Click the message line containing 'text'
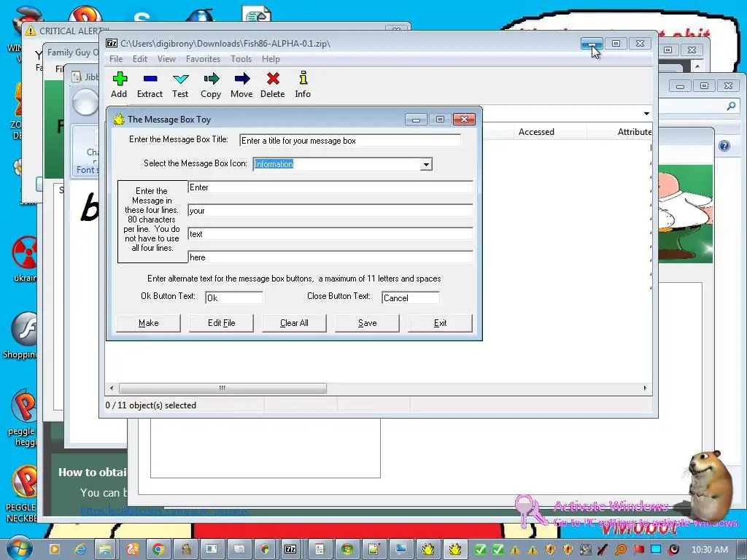Screen dimensions: 747x560 330,234
